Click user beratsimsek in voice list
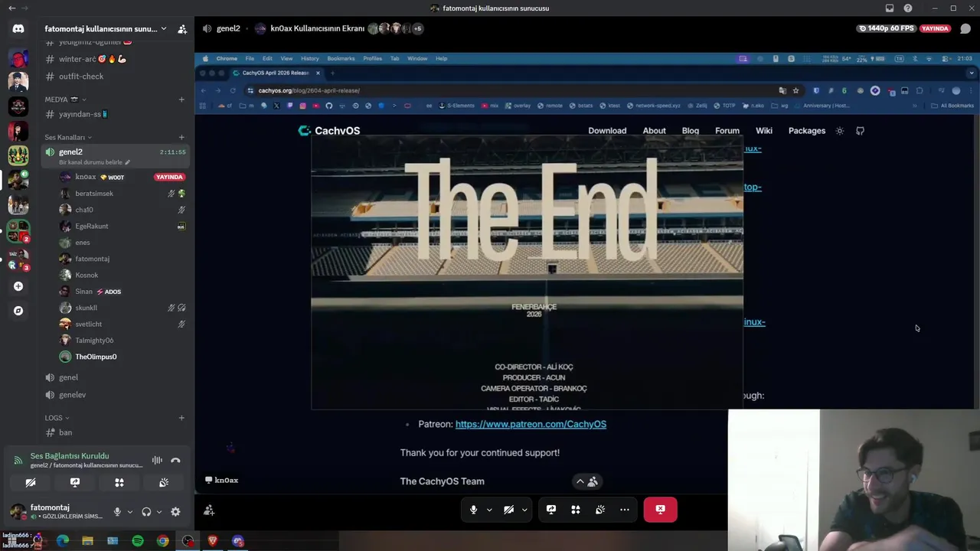Viewport: 980px width, 551px height. pyautogui.click(x=122, y=194)
